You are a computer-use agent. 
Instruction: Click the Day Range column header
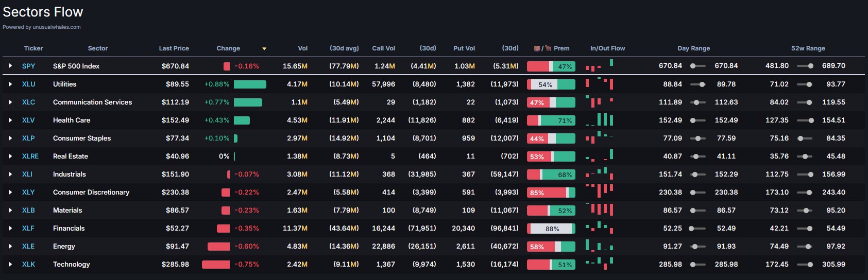point(693,48)
